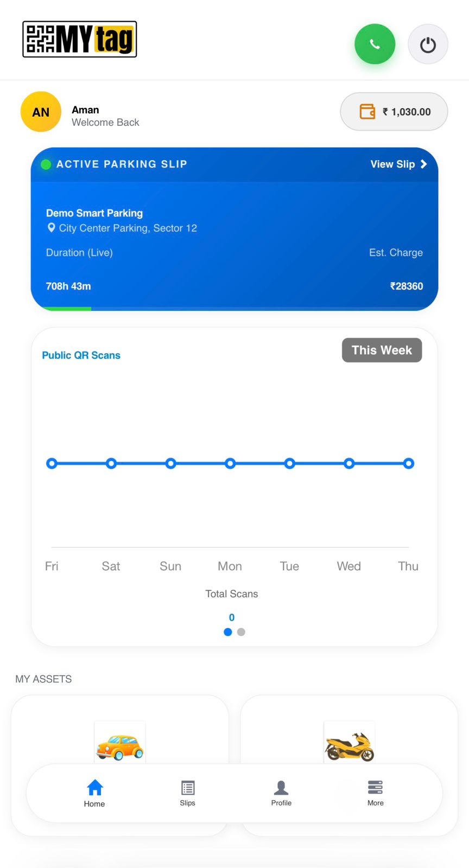Image resolution: width=469 pixels, height=868 pixels.
Task: Open the Slips section icon
Action: point(187,788)
